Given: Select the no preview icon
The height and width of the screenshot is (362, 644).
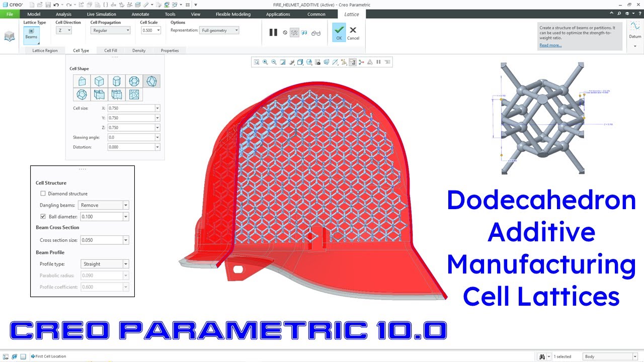Looking at the screenshot, I should tap(285, 33).
